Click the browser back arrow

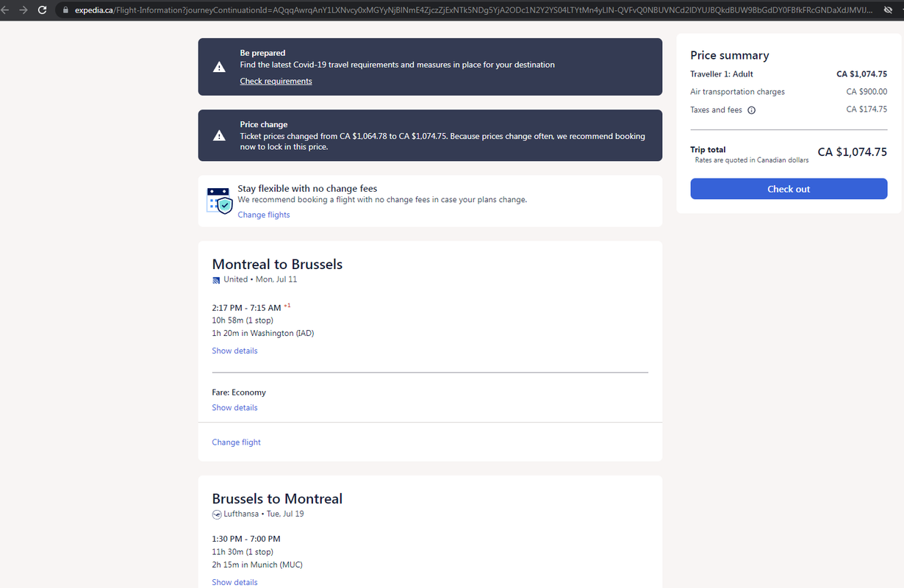click(4, 10)
